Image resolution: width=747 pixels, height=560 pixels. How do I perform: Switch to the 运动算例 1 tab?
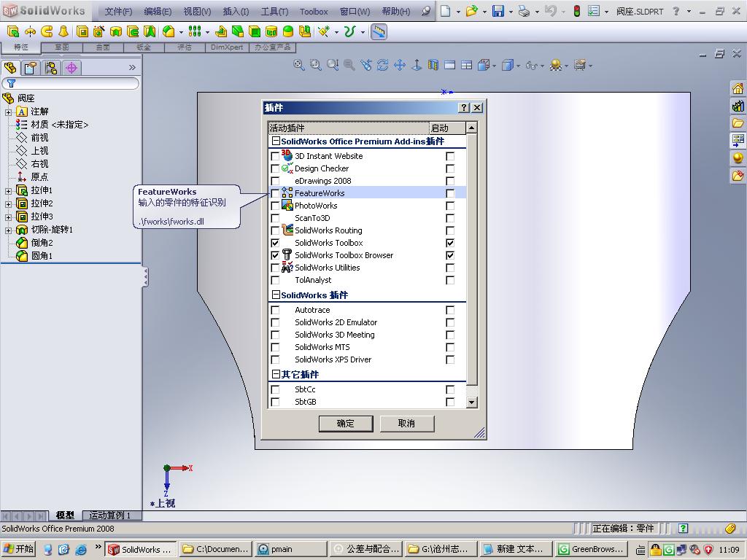(x=110, y=516)
